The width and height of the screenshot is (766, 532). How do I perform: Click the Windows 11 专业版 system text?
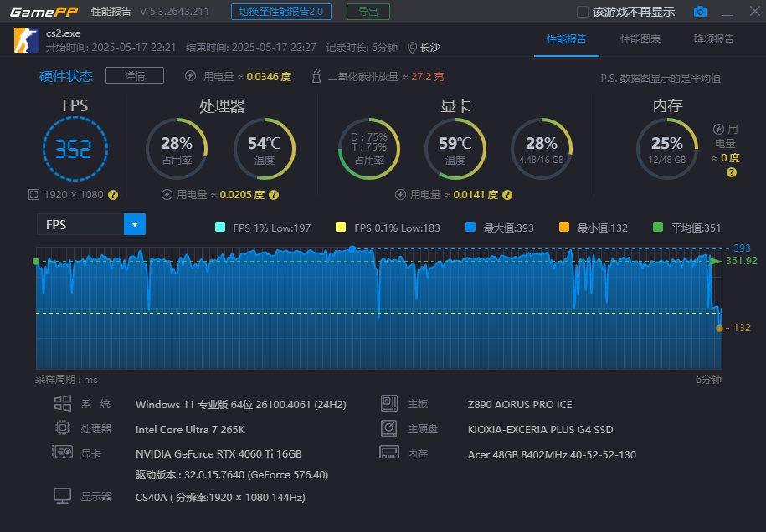(241, 405)
